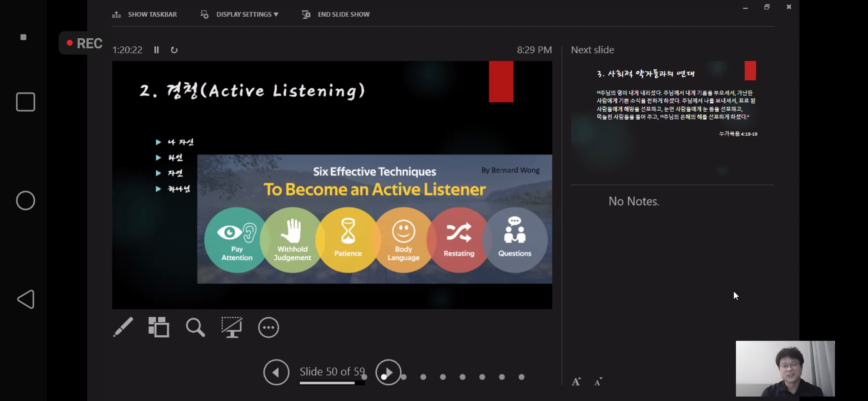
Task: Click the presenter webcam thumbnail
Action: point(785,368)
